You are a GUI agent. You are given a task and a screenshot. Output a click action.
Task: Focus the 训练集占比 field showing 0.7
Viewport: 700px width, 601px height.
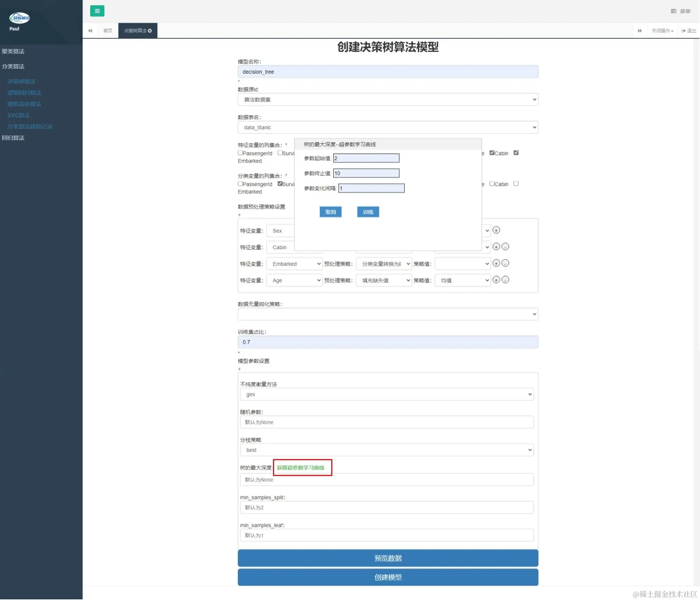coord(388,342)
